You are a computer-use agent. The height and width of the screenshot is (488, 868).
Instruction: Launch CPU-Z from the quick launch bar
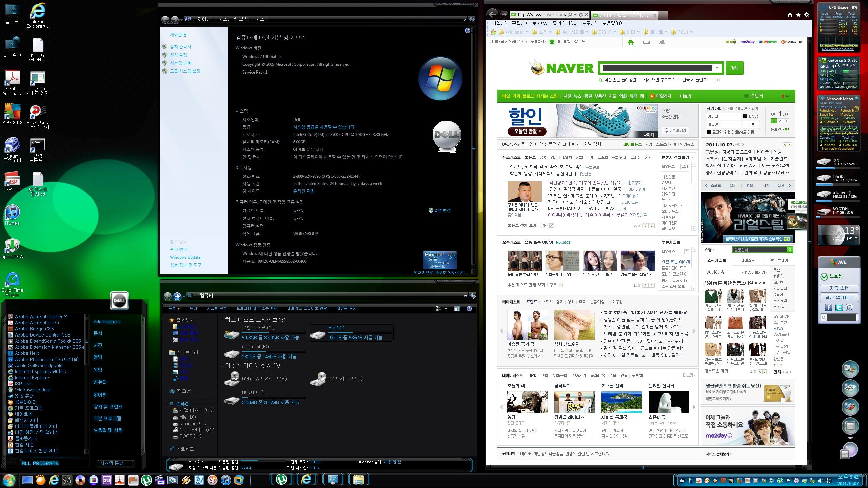coord(106,480)
